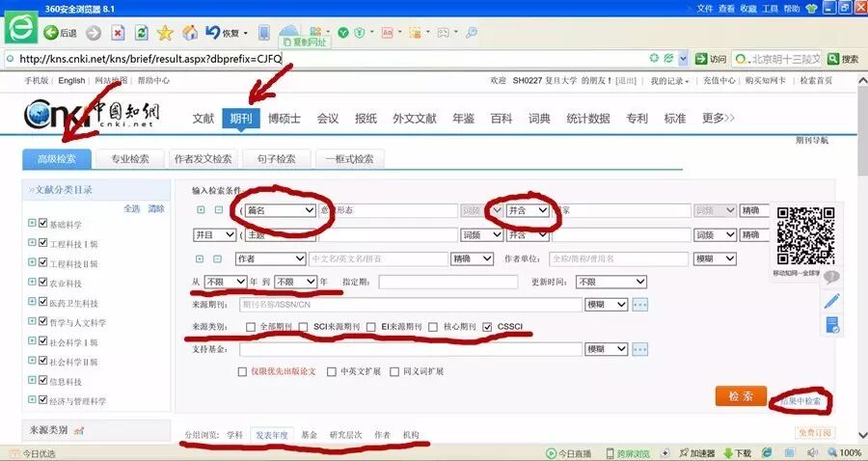868x461 pixels.
Task: Click the 加速器 accelerator in status bar
Action: point(696,453)
